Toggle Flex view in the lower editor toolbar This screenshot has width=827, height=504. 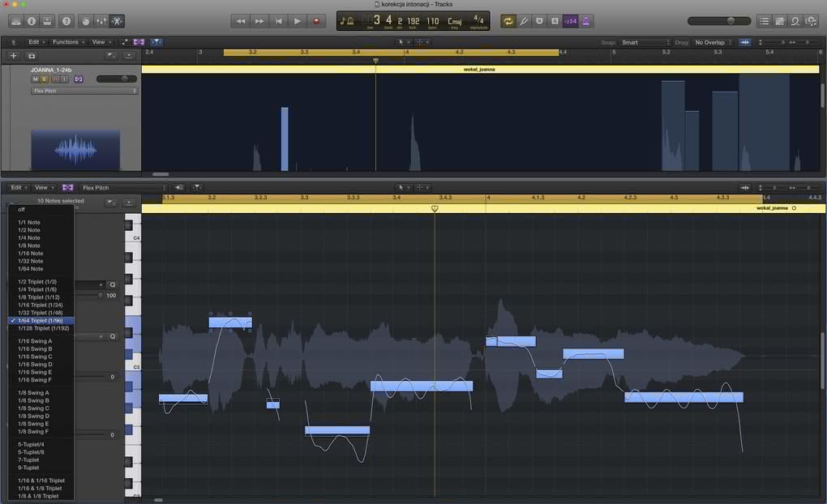(67, 188)
